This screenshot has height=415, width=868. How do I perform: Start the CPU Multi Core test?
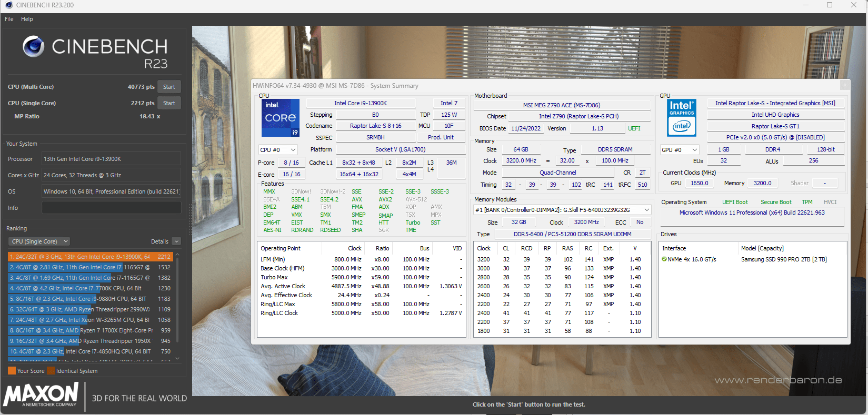(x=169, y=87)
